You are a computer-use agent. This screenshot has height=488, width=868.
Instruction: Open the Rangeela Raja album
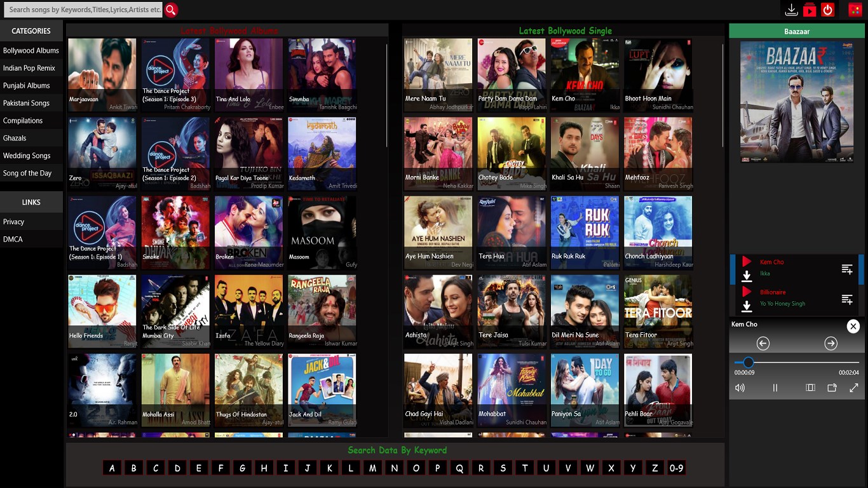(322, 311)
